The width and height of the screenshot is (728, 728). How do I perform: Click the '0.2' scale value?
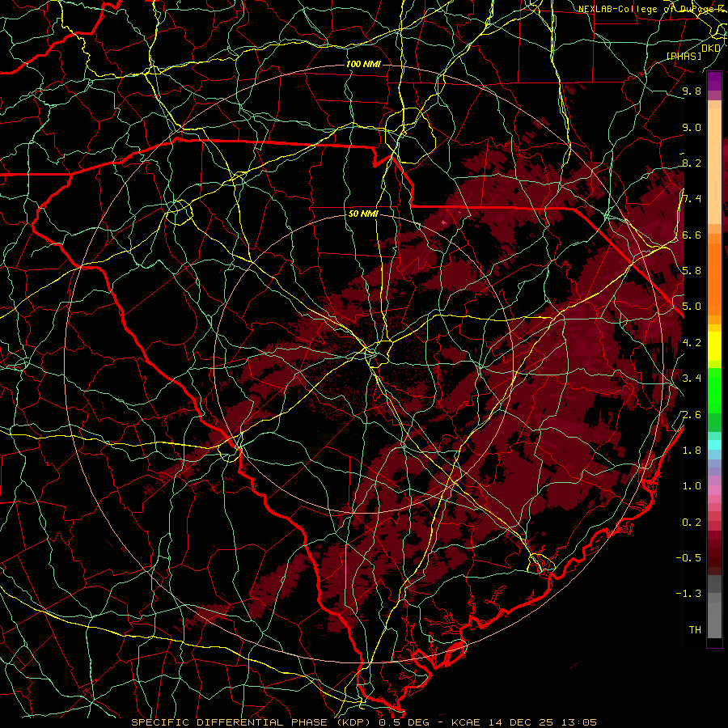click(x=692, y=522)
